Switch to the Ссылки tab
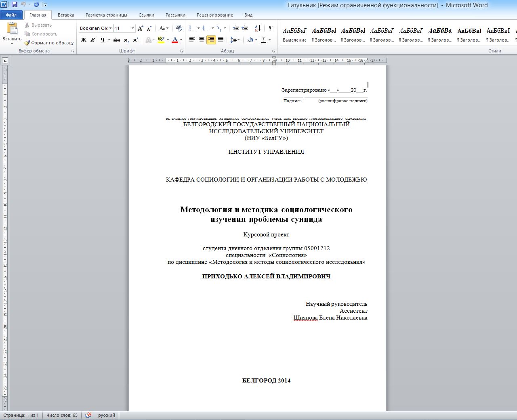517x420 pixels. (x=146, y=15)
